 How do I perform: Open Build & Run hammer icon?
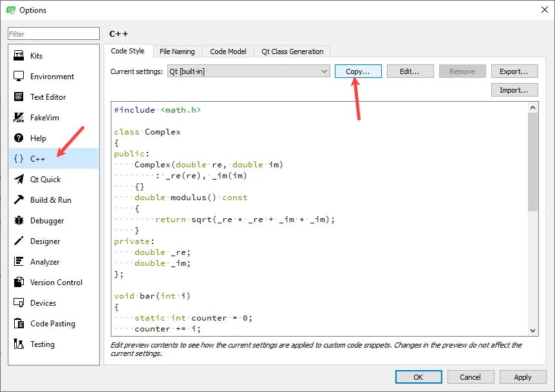pyautogui.click(x=19, y=200)
